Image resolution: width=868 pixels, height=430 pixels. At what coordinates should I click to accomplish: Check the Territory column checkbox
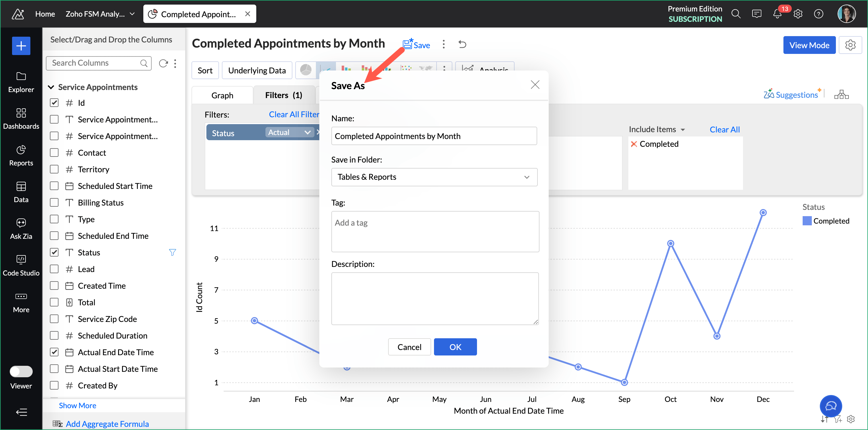[x=54, y=169]
